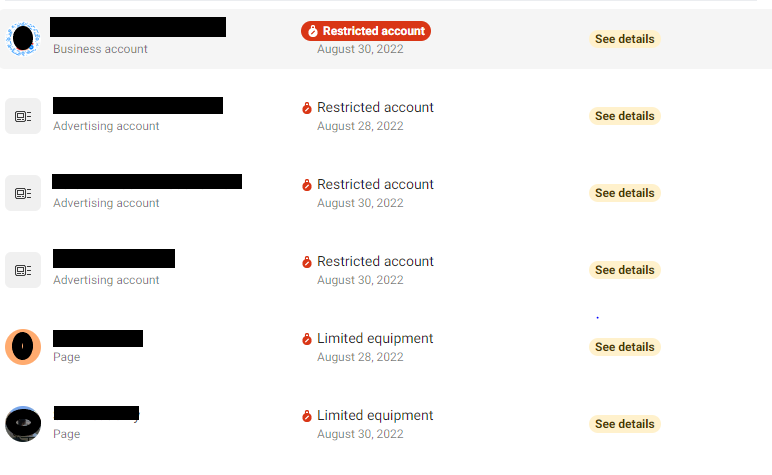Open See details for third Advertising account
772x475 pixels.
624,270
